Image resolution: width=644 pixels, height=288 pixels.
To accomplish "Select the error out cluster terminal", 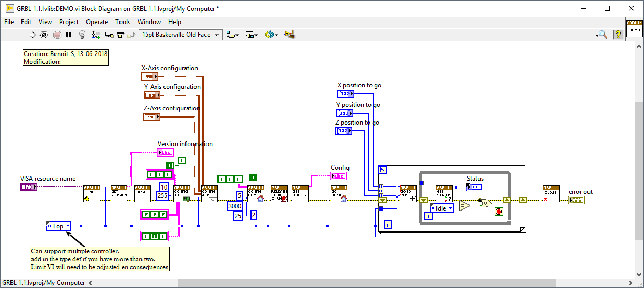I will (576, 200).
